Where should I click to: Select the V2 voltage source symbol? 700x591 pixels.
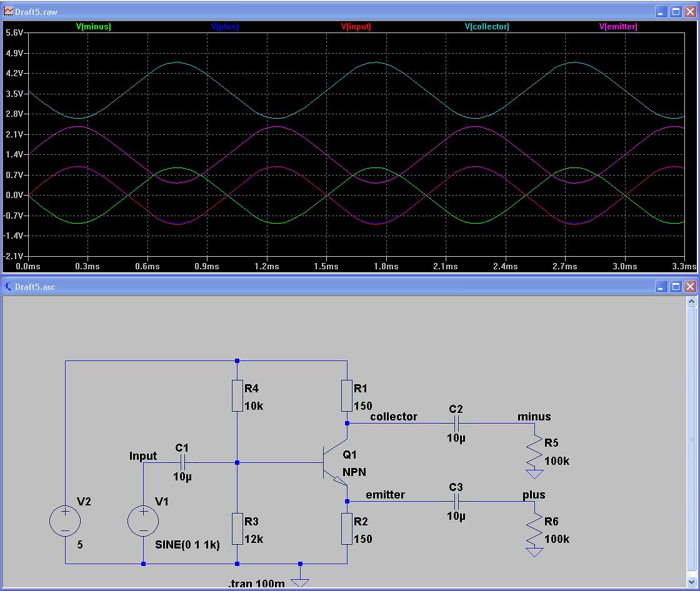point(65,520)
